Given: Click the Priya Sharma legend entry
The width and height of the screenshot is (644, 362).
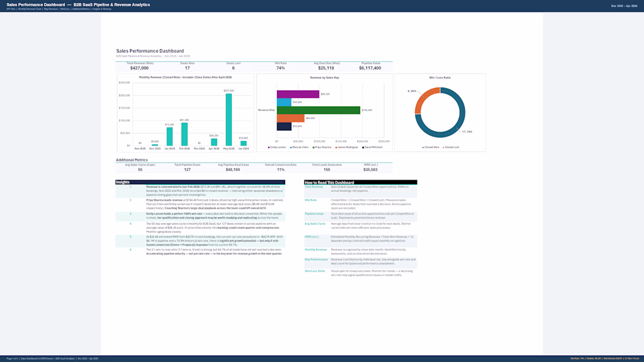Looking at the screenshot, I should pos(322,147).
